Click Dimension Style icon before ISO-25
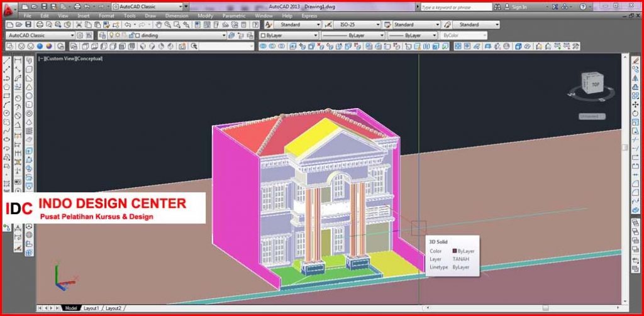The width and height of the screenshot is (644, 316). point(328,25)
